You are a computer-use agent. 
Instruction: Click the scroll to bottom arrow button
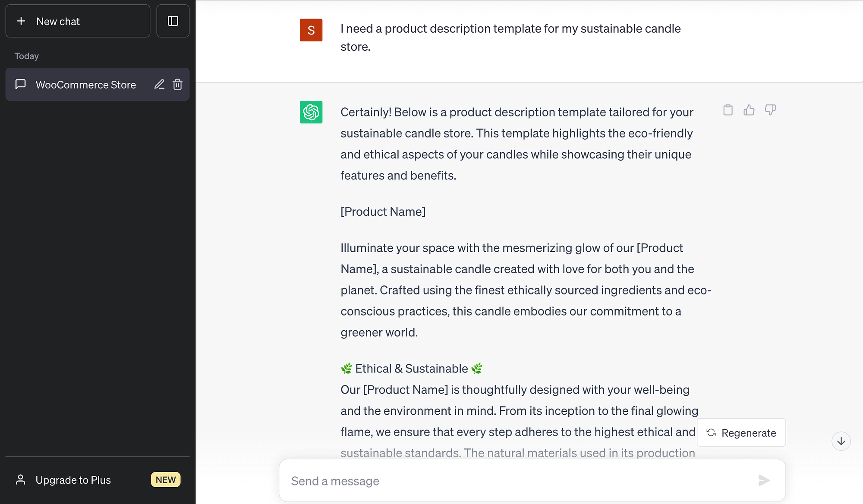click(x=841, y=441)
